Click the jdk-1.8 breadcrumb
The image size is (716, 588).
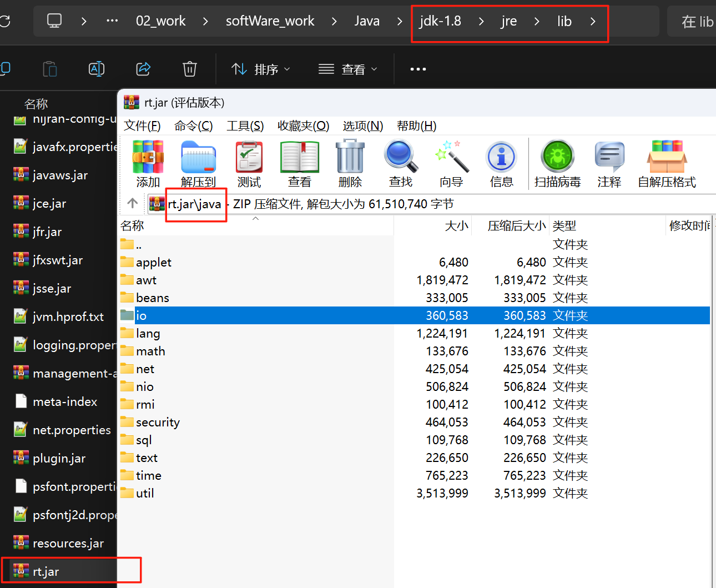tap(440, 21)
